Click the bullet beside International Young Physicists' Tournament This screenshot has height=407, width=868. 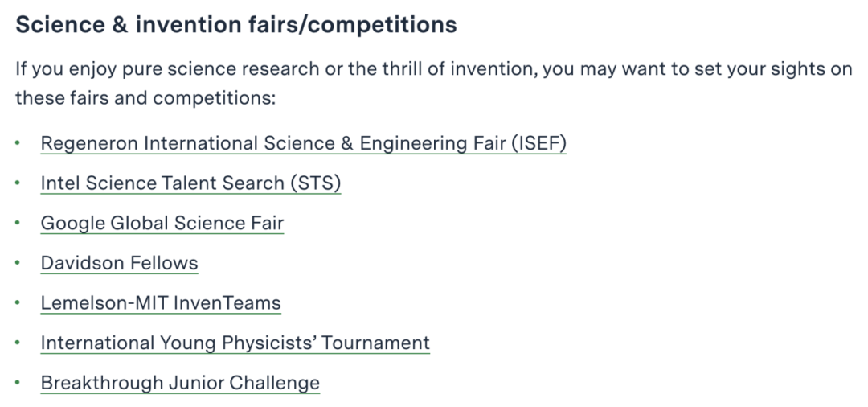pos(18,342)
